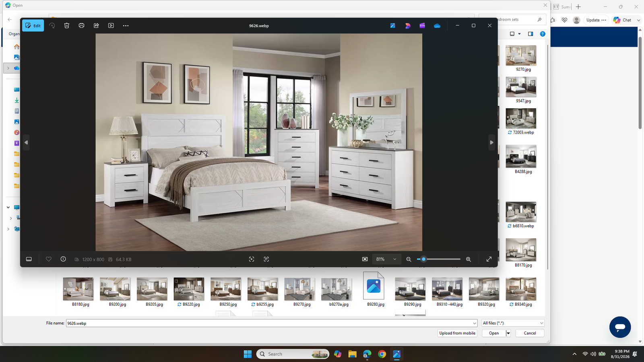Select the B9280.jpg file icon
Viewport: 644px width, 362px height.
[x=374, y=286]
